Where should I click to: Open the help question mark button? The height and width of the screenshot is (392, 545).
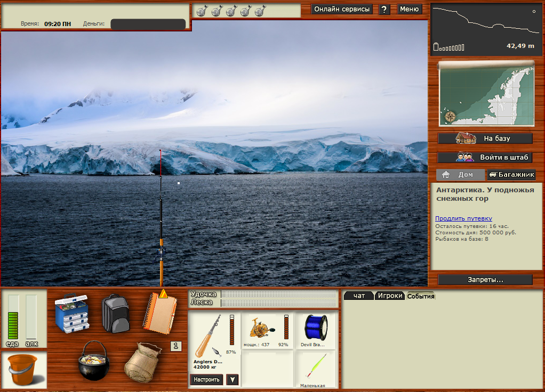[384, 10]
